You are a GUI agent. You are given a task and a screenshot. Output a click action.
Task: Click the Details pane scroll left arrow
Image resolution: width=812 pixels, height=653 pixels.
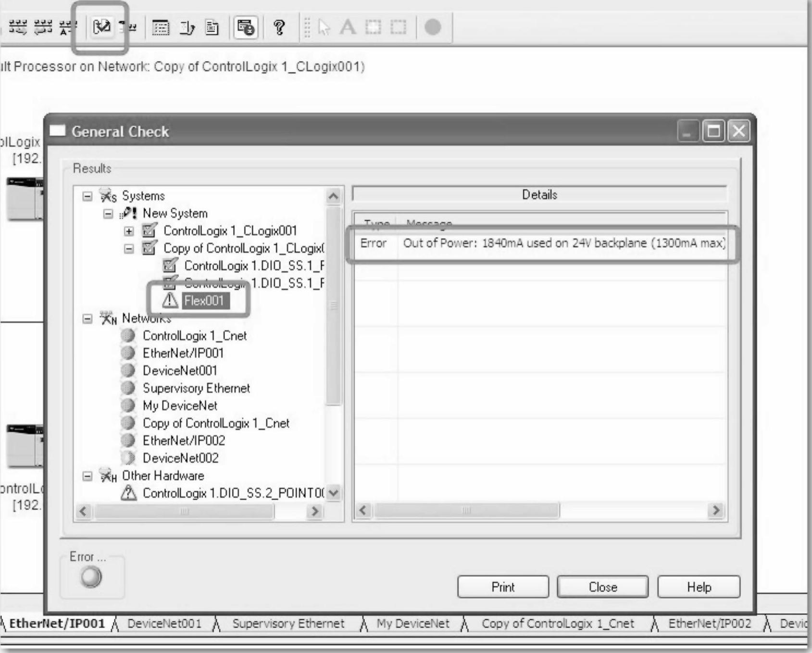point(363,510)
